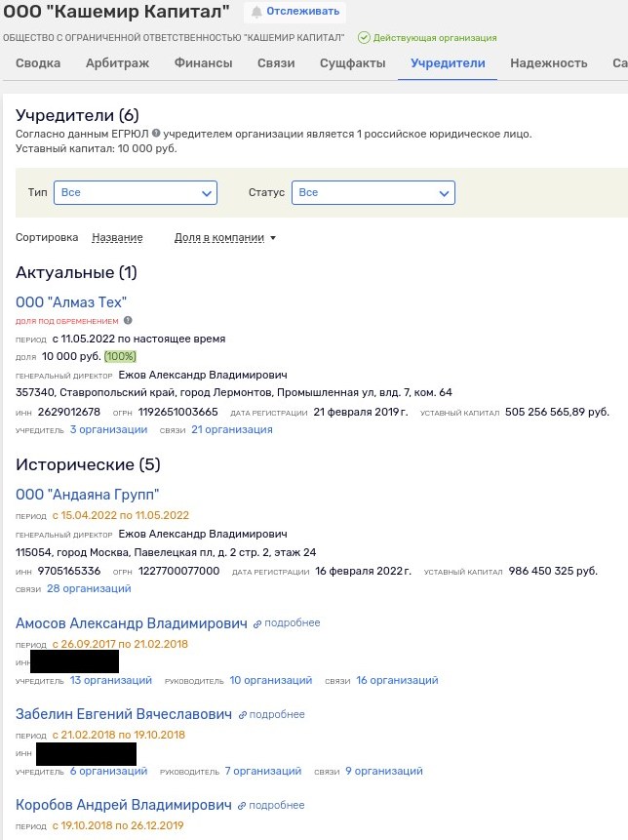Toggle Доля в компании sort arrow
This screenshot has width=628, height=840.
[273, 238]
